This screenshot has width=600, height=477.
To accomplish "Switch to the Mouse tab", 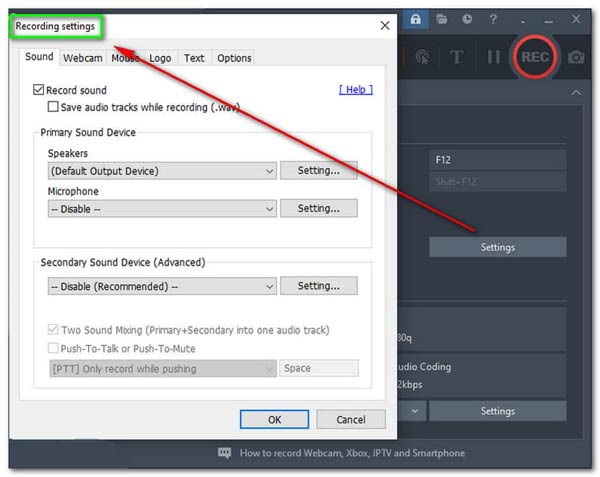I will [x=125, y=58].
